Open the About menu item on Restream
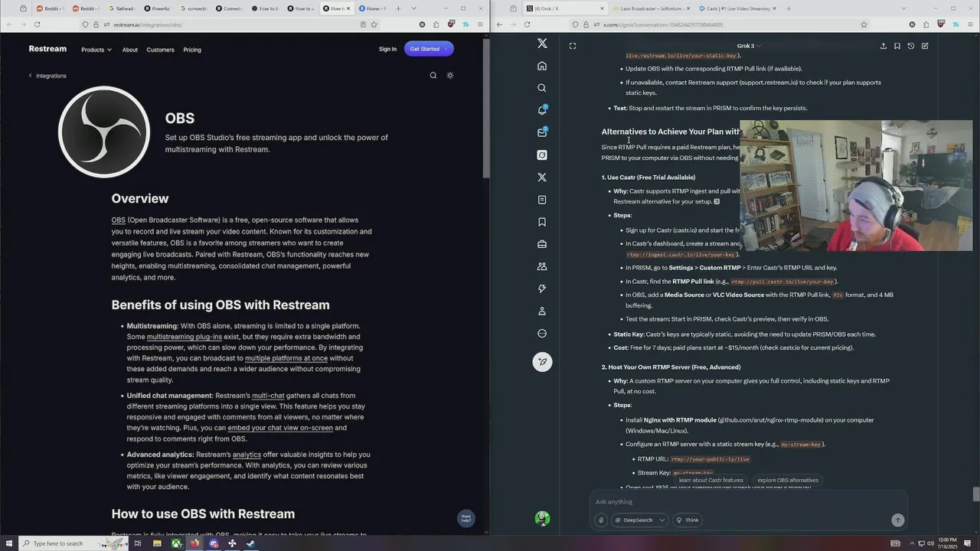This screenshot has width=980, height=551. coord(130,50)
